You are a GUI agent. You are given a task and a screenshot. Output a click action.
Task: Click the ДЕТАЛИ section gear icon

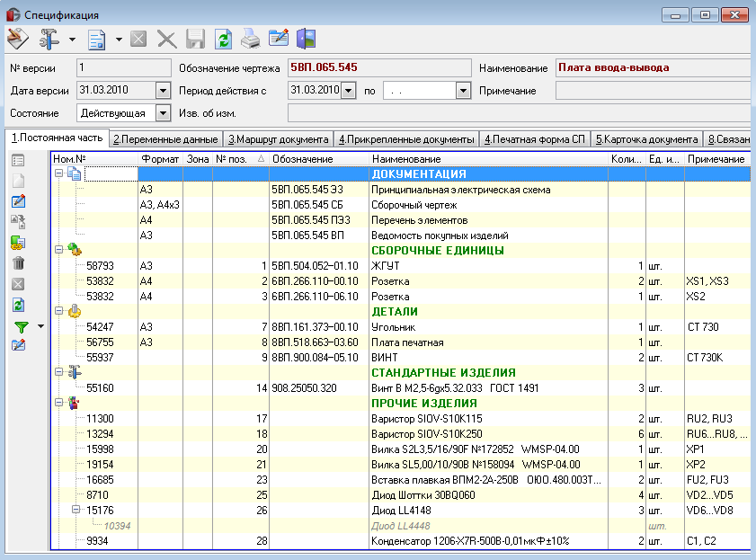point(75,311)
